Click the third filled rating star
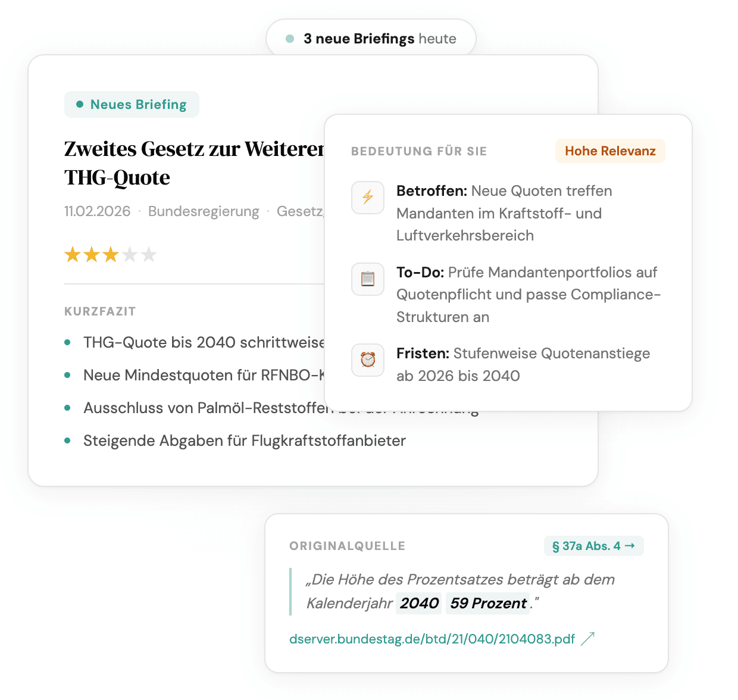Screen dimensions: 738x700 click(x=111, y=254)
